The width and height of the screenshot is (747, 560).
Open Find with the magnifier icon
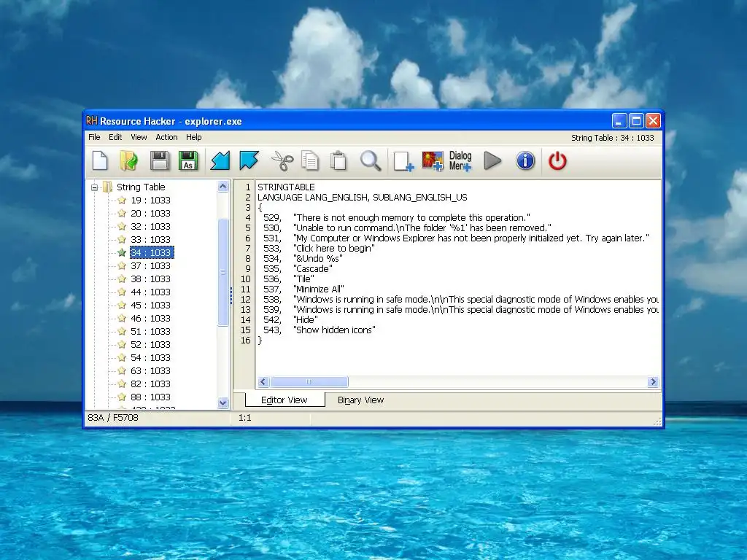[371, 160]
